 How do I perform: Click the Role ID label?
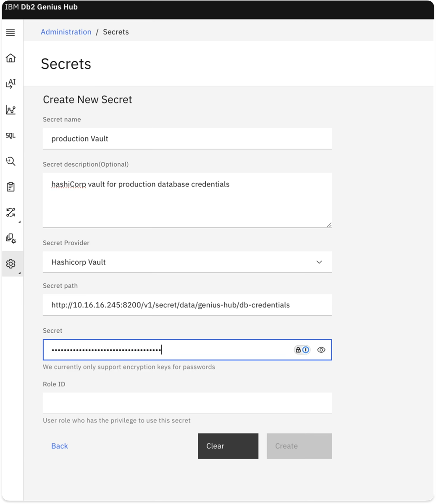pyautogui.click(x=54, y=384)
